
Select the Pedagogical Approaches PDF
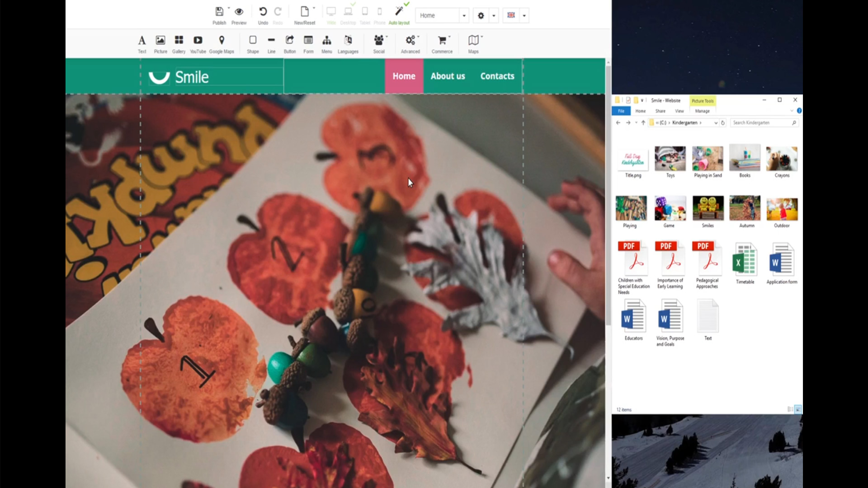[x=707, y=266]
